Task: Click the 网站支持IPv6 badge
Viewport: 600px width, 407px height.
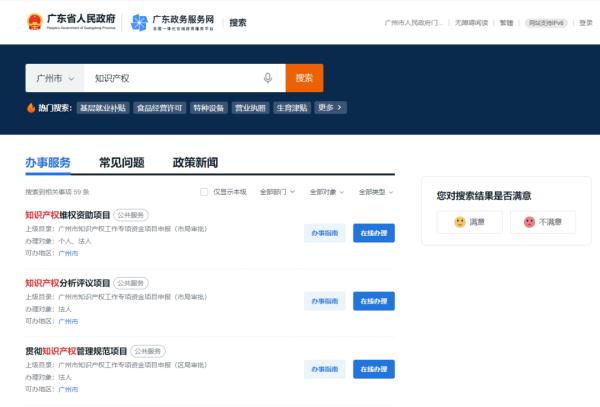Action: tap(546, 23)
